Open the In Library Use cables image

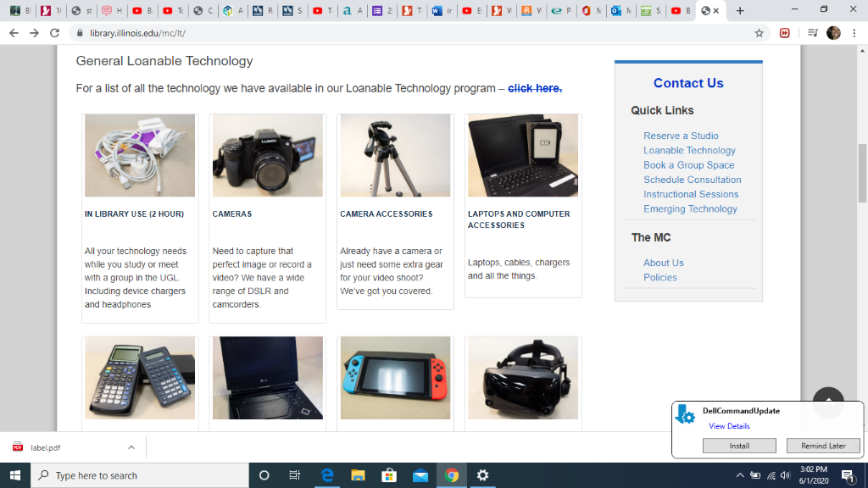coord(140,156)
